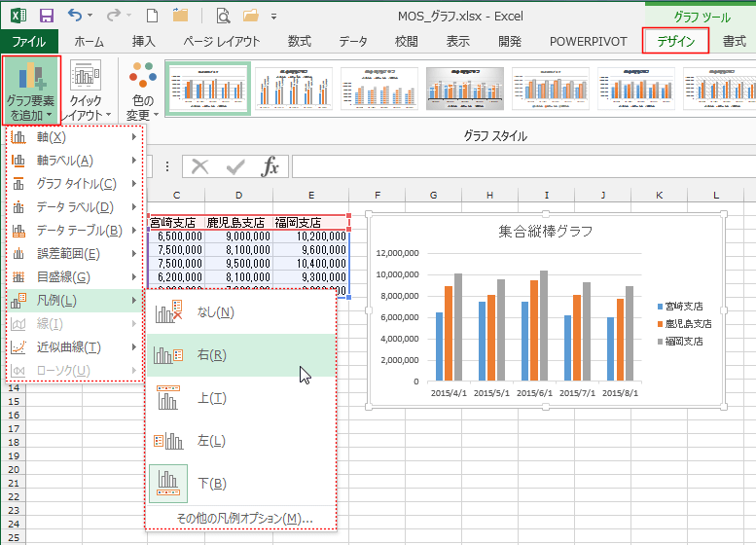Open the Quick Layout (クイックレイアウト) button
Screen dimensions: 756x545
[89, 90]
